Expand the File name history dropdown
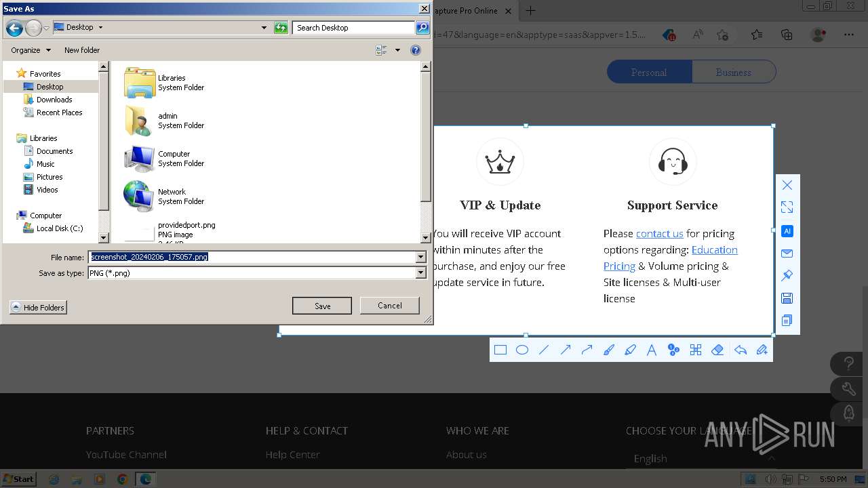 (x=420, y=257)
